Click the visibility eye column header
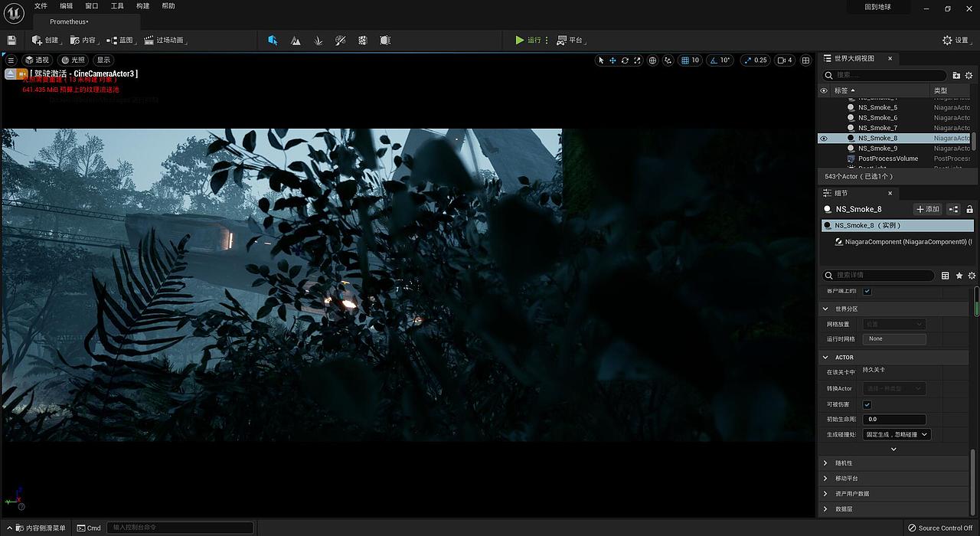 (824, 90)
